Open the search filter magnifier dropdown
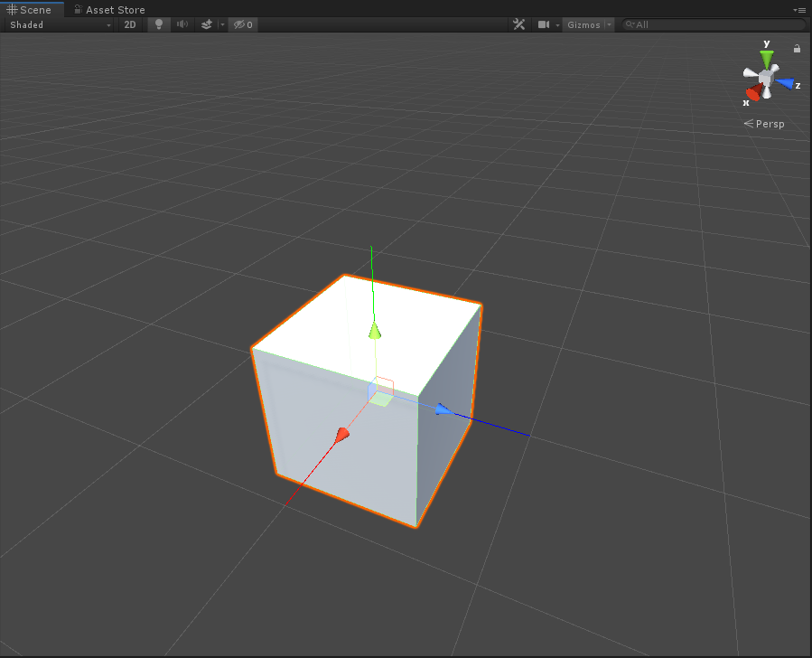This screenshot has height=658, width=812. point(630,24)
